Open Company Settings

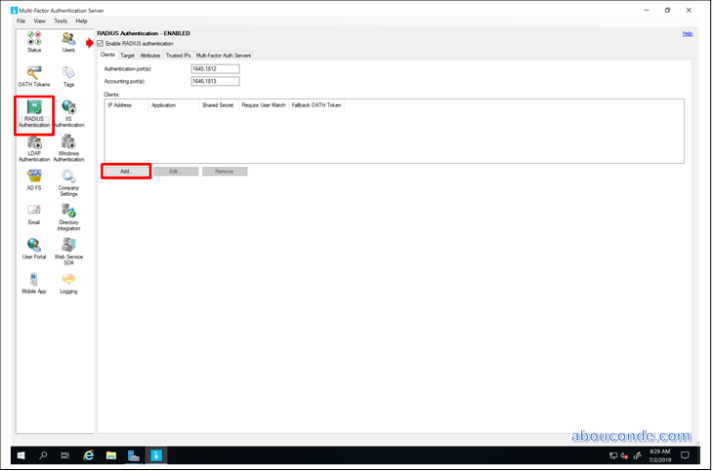[68, 182]
